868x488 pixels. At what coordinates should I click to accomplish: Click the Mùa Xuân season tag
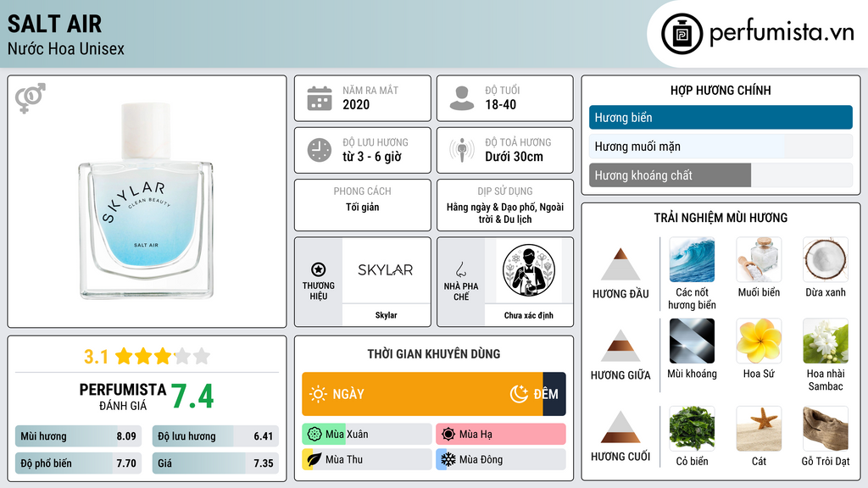pos(367,435)
